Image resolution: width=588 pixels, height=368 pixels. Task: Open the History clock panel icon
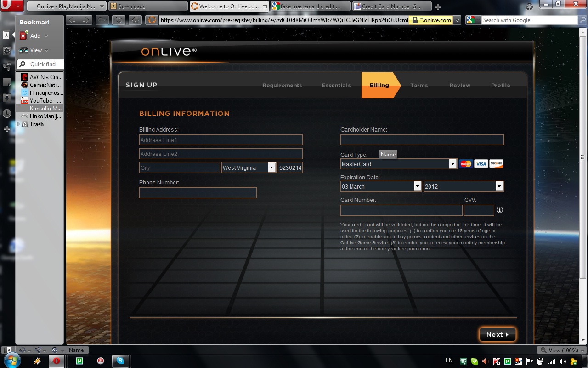(x=7, y=114)
